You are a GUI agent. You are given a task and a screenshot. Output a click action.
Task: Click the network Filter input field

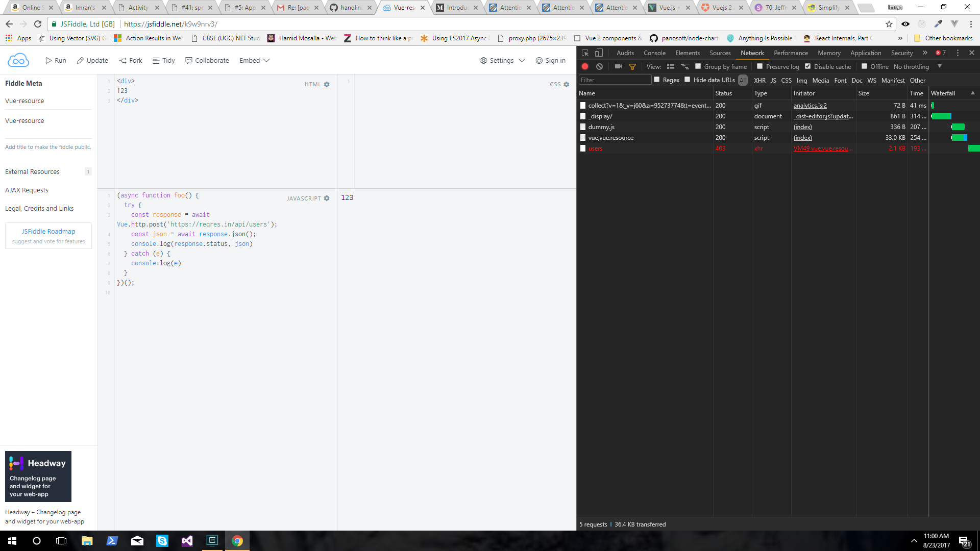click(x=615, y=80)
